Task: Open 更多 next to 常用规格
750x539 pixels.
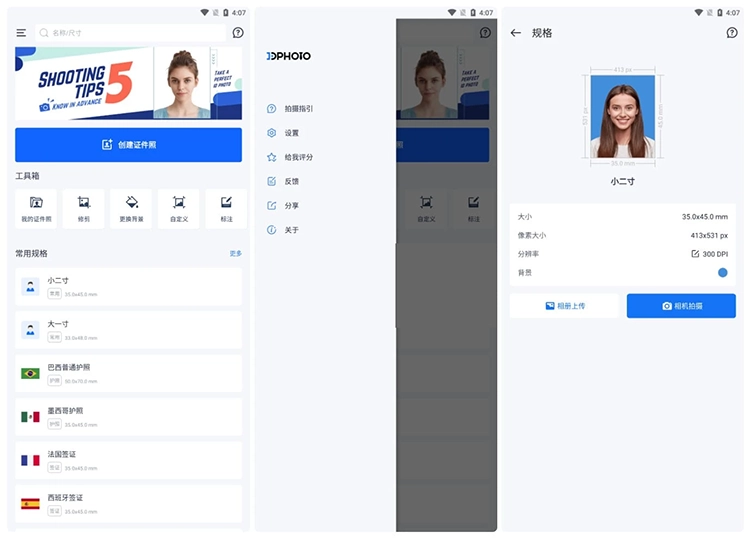Action: click(x=235, y=254)
